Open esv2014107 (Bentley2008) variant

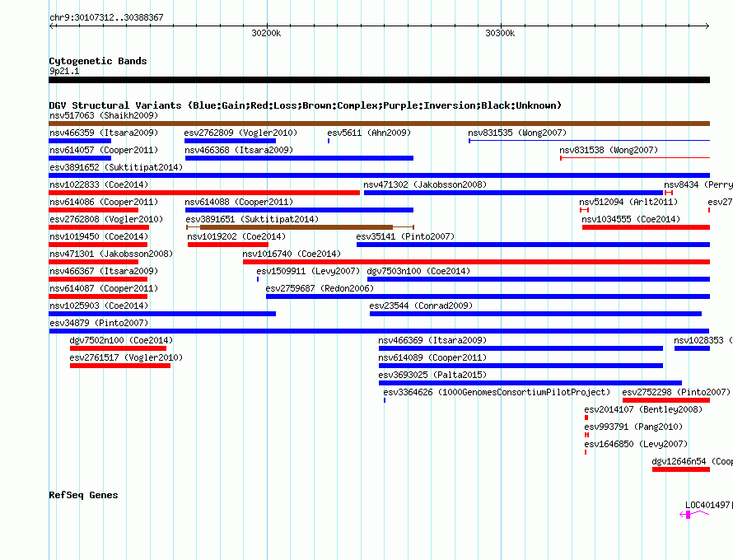pyautogui.click(x=586, y=418)
